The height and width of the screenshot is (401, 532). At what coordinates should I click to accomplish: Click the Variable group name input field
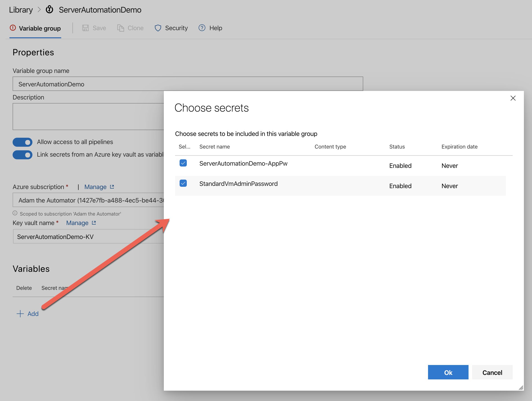click(x=188, y=84)
